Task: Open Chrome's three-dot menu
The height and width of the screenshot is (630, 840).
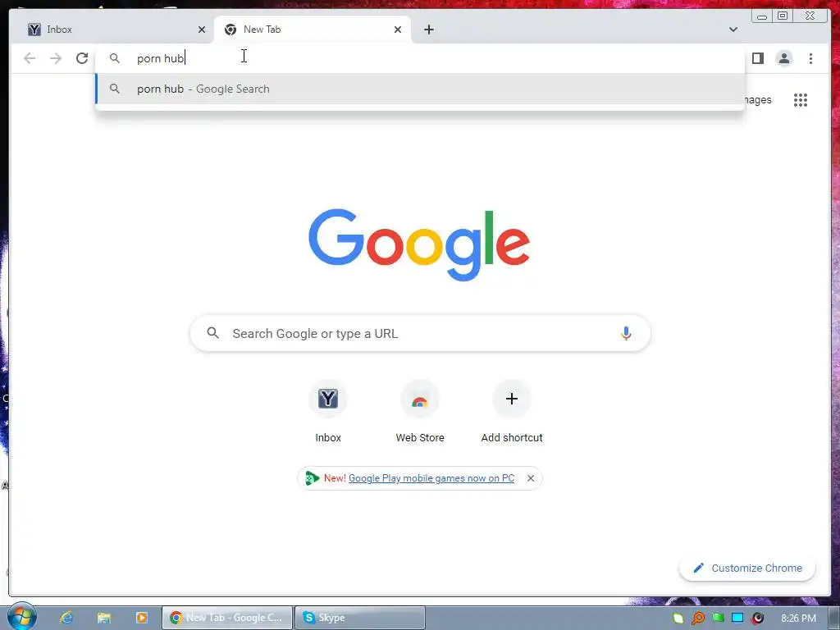Action: click(810, 58)
